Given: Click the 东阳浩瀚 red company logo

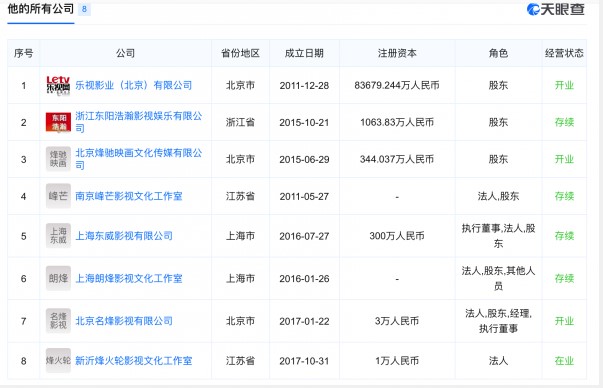Looking at the screenshot, I should pos(58,122).
